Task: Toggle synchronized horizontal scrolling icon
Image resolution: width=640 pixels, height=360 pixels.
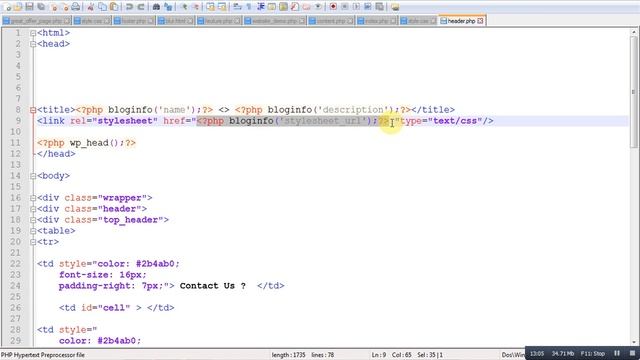Action: click(x=222, y=7)
